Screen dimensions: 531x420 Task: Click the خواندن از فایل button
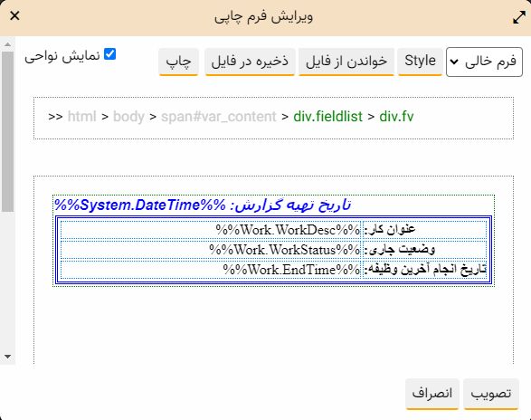point(346,62)
